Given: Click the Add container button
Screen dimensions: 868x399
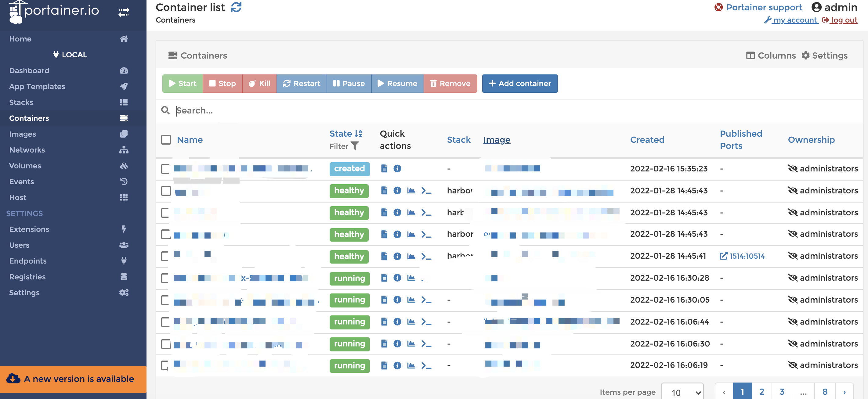Looking at the screenshot, I should [519, 84].
